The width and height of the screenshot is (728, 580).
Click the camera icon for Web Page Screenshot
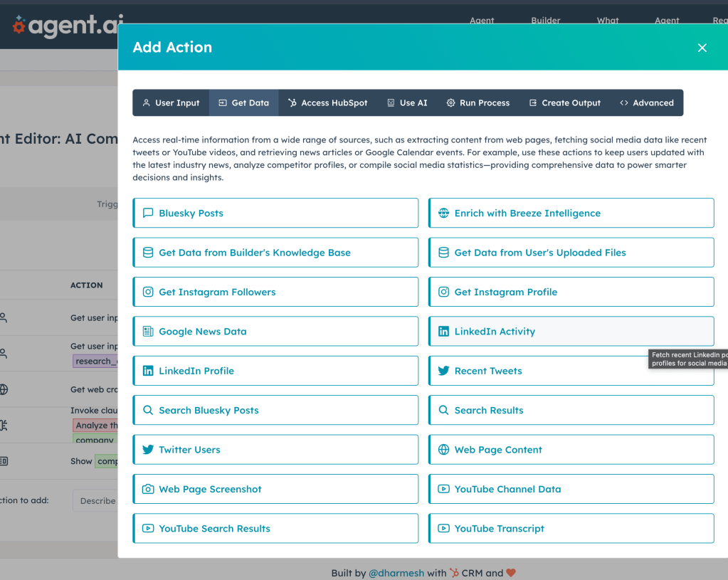tap(148, 489)
